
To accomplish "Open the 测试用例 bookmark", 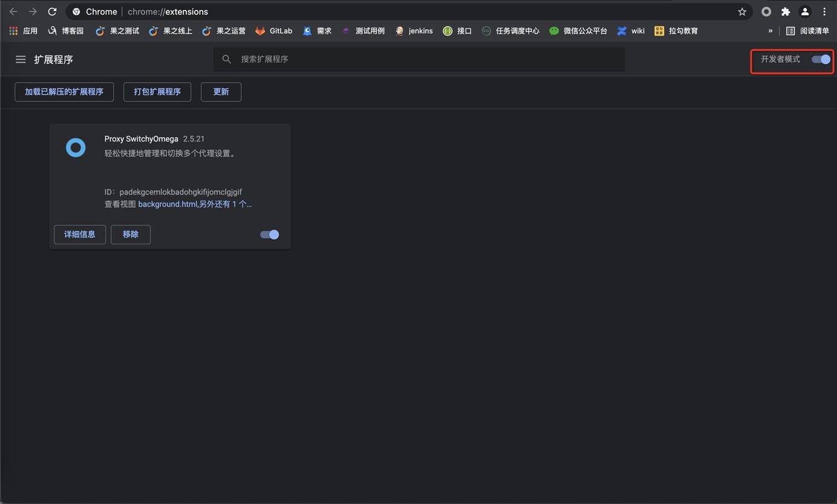I will point(363,31).
